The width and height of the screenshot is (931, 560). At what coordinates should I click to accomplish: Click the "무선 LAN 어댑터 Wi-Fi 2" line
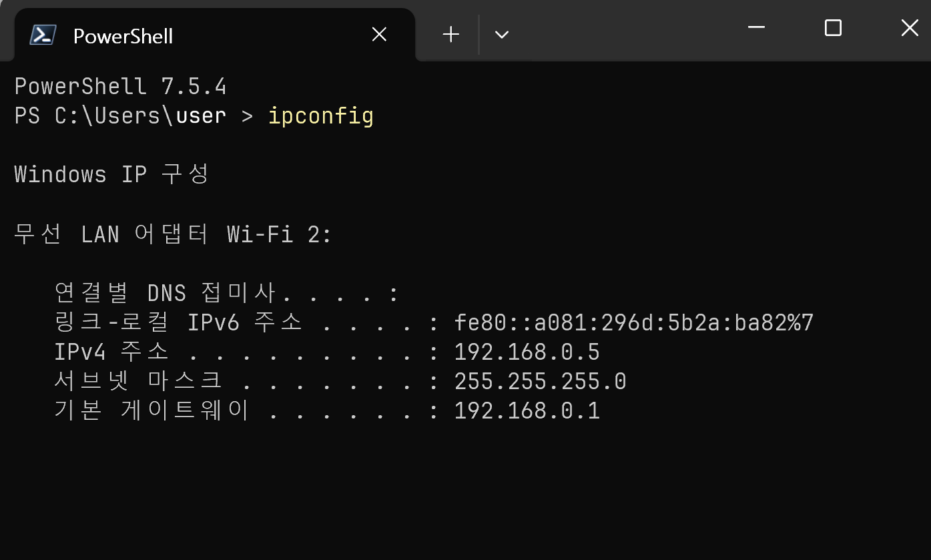172,235
